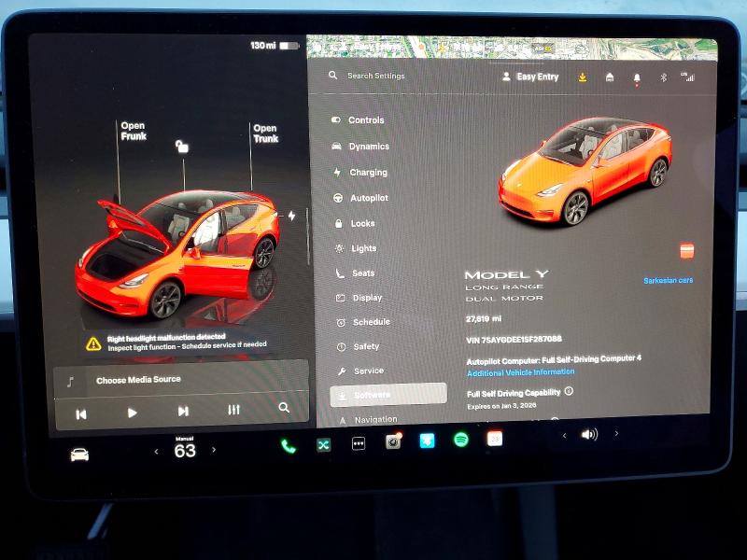Screen dimensions: 747x560
Task: Open the Calendar app icon
Action: tap(495, 438)
